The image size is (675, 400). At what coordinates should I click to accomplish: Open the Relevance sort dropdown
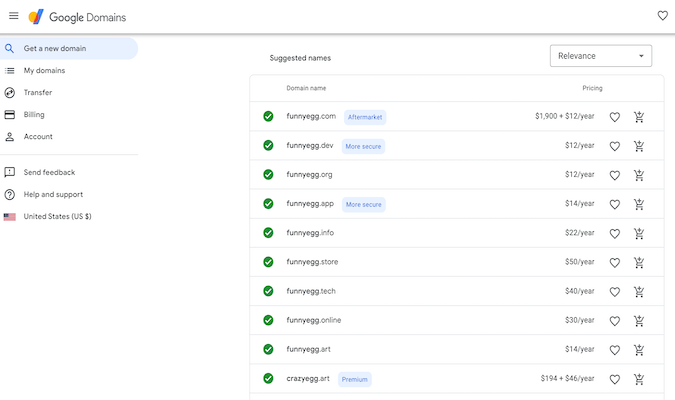600,56
